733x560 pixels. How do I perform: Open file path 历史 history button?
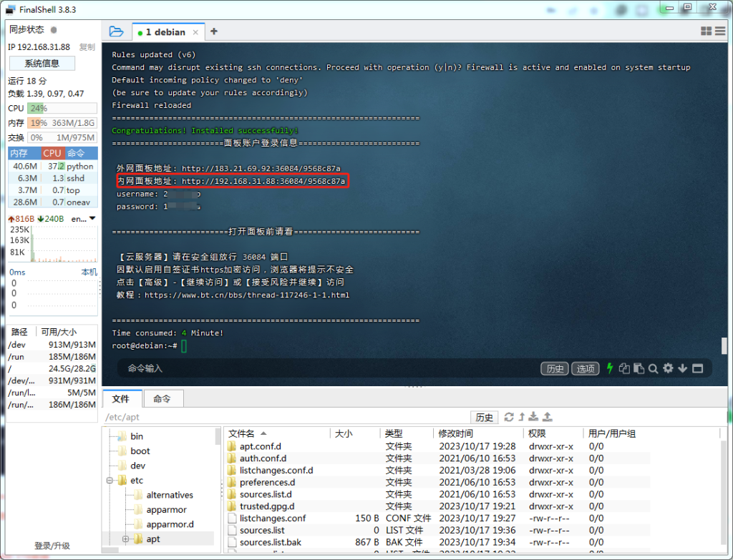coord(485,417)
